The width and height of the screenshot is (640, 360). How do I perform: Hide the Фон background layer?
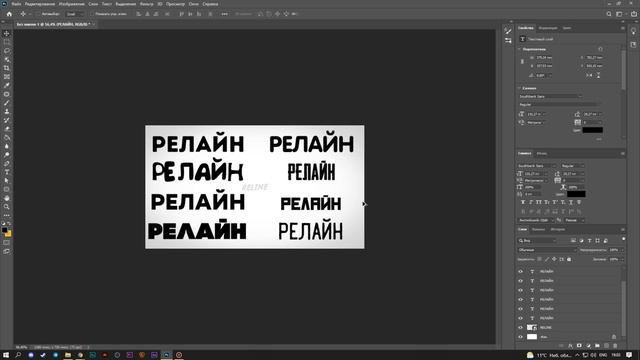520,337
